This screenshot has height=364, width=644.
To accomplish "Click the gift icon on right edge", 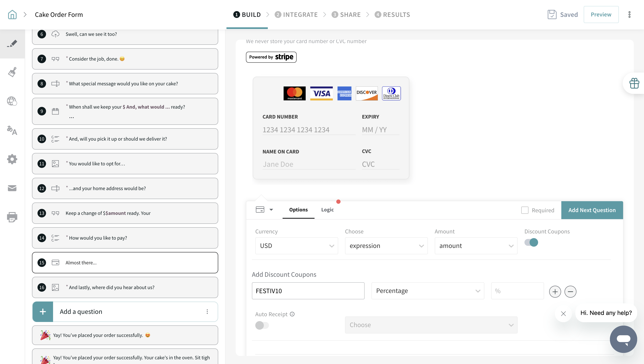I will pos(634,83).
